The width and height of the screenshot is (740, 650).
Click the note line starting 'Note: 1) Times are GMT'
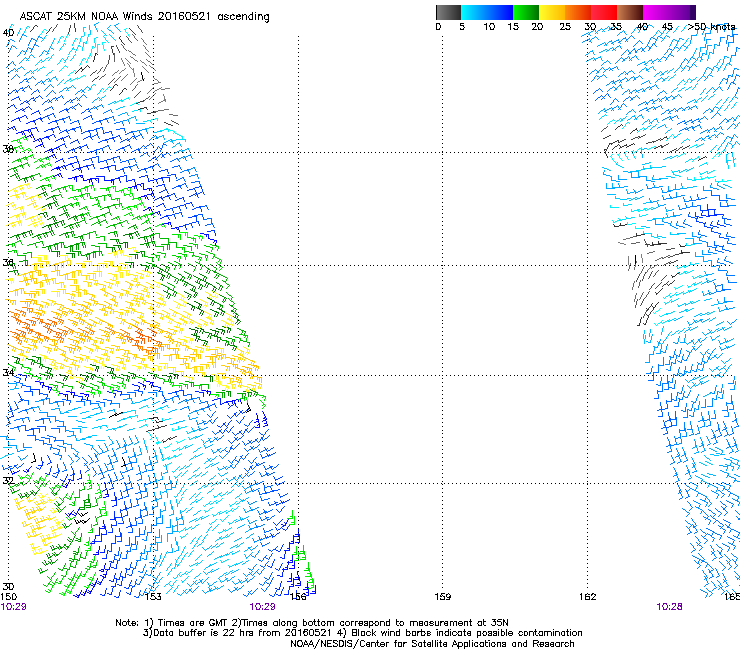click(x=312, y=623)
